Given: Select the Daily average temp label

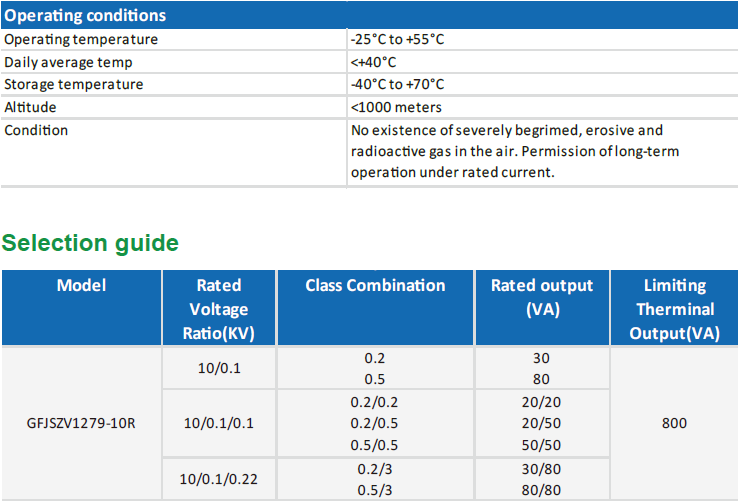Looking at the screenshot, I should pyautogui.click(x=67, y=62).
